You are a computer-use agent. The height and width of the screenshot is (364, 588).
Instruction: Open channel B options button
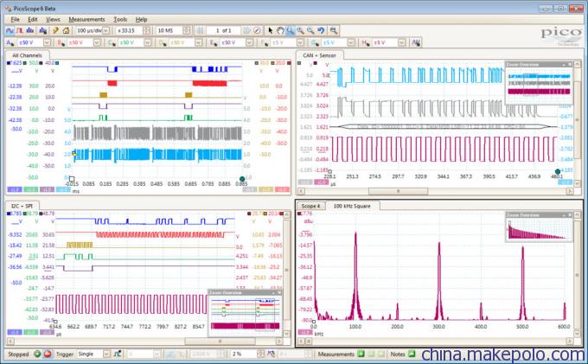pos(61,42)
